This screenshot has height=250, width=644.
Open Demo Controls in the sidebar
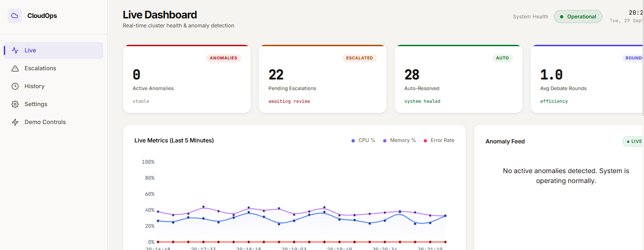coord(53,122)
